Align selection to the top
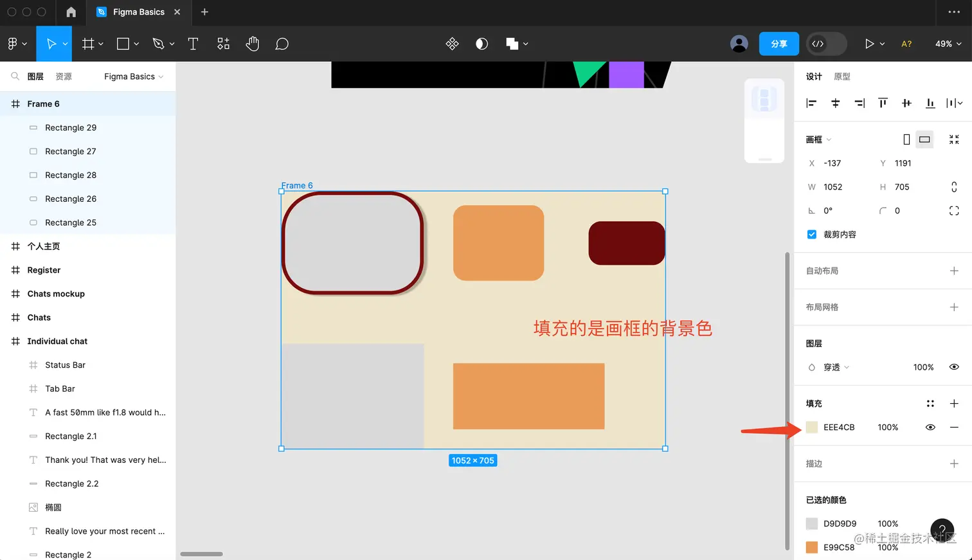The width and height of the screenshot is (972, 560). coord(883,103)
